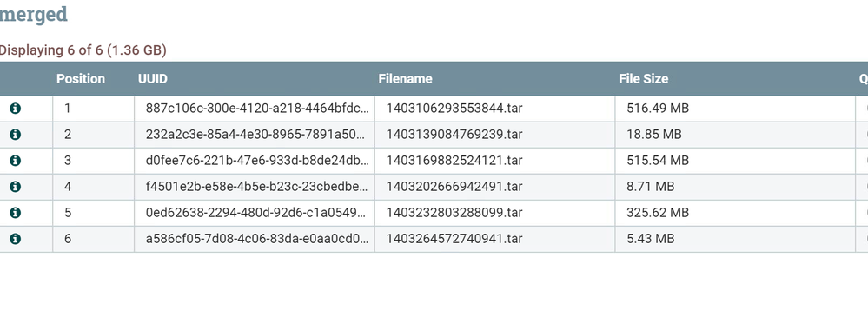Click UUID starting with a586cf05
Viewport: 868px width, 324px height.
(x=257, y=239)
